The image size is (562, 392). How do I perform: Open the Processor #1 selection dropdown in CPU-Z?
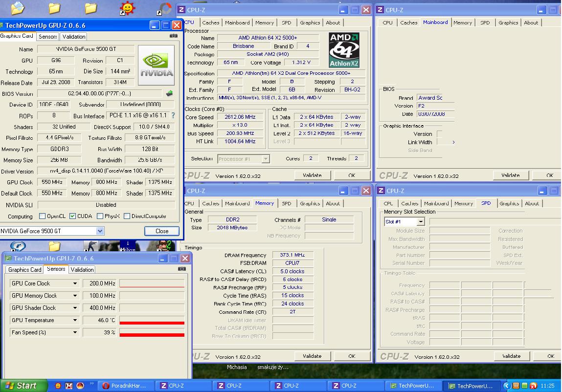click(266, 159)
